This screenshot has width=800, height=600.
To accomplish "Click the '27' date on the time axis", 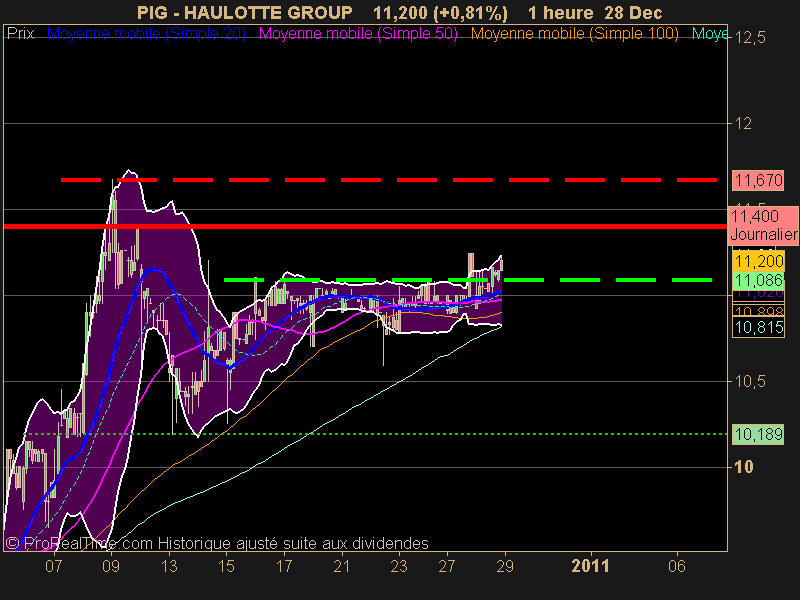I will click(x=447, y=566).
